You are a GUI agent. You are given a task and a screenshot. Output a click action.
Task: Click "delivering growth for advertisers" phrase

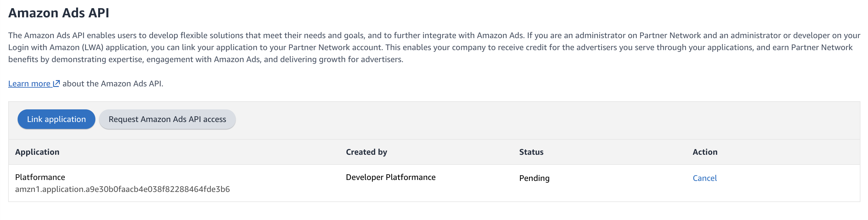[x=341, y=59]
